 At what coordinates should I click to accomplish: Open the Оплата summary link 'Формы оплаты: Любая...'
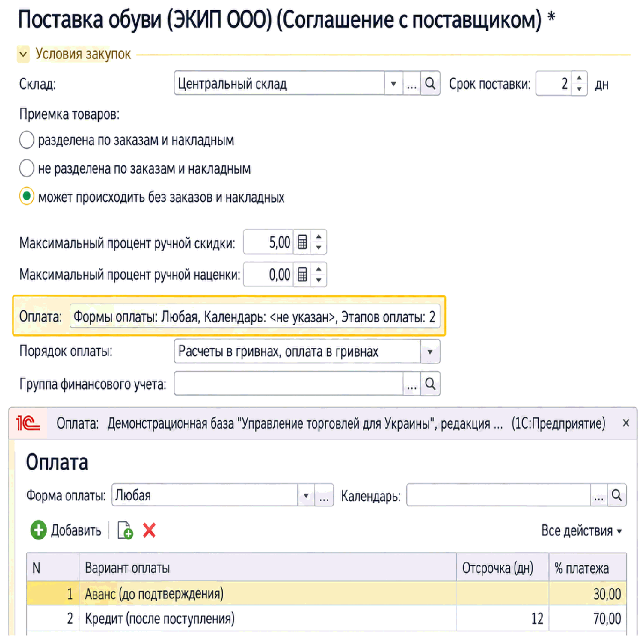254,317
